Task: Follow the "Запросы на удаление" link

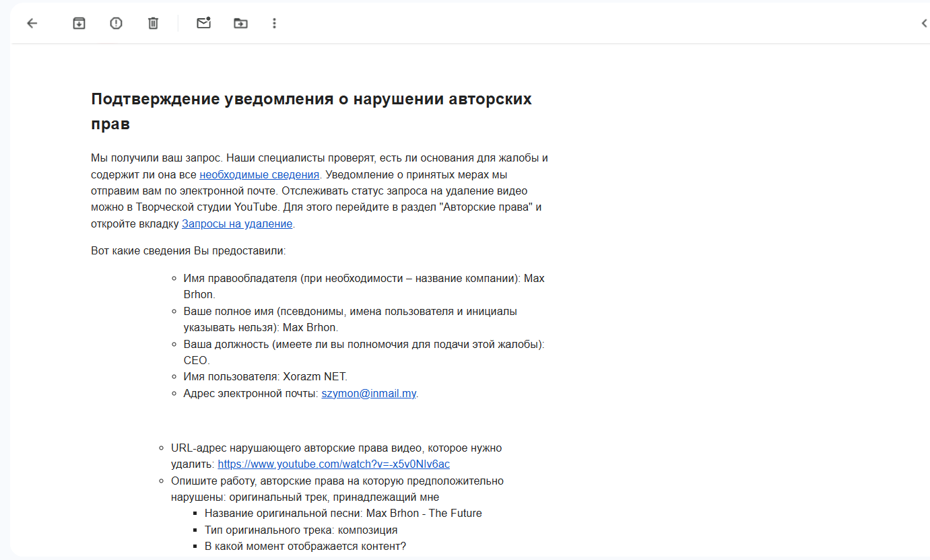Action: coord(237,223)
